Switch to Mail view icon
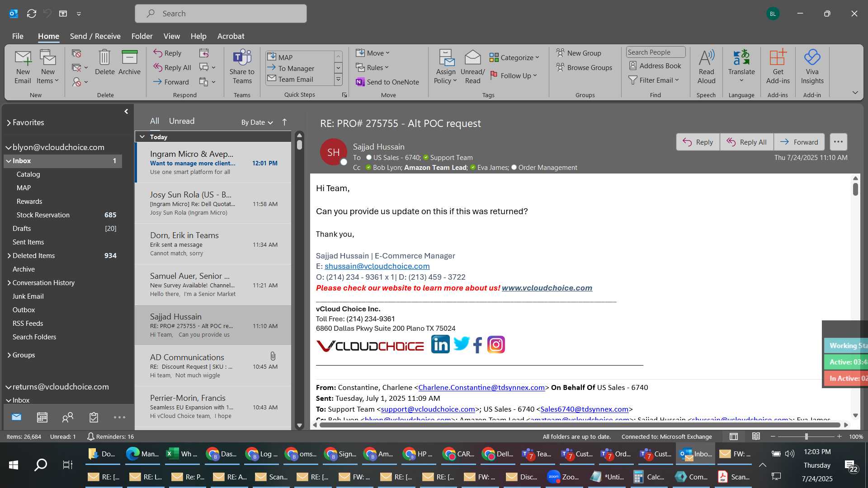868x488 pixels. 16,418
